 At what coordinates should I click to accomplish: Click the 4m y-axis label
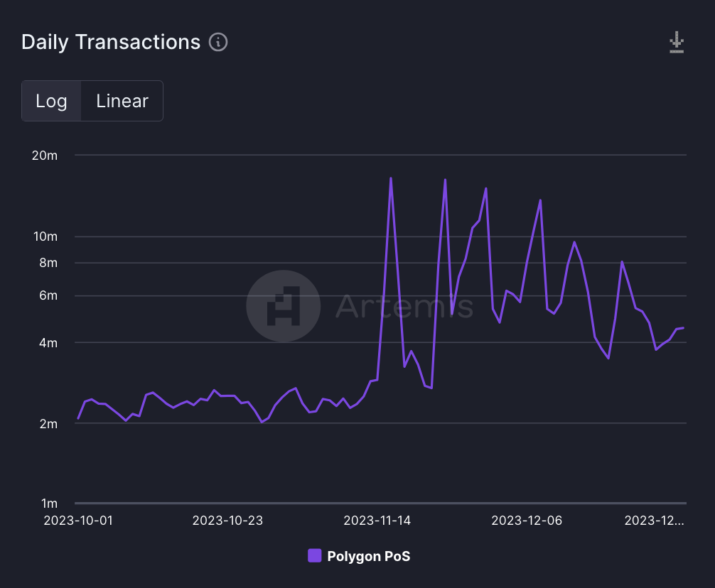[x=47, y=343]
